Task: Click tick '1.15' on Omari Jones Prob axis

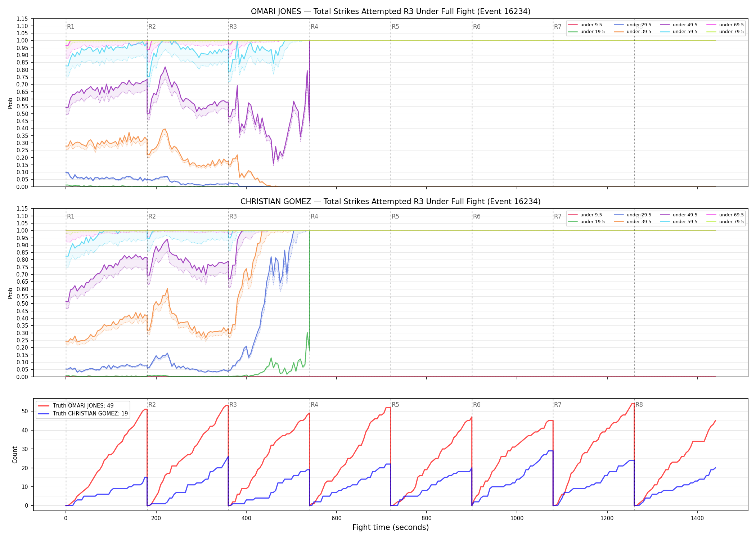Action: (22, 19)
